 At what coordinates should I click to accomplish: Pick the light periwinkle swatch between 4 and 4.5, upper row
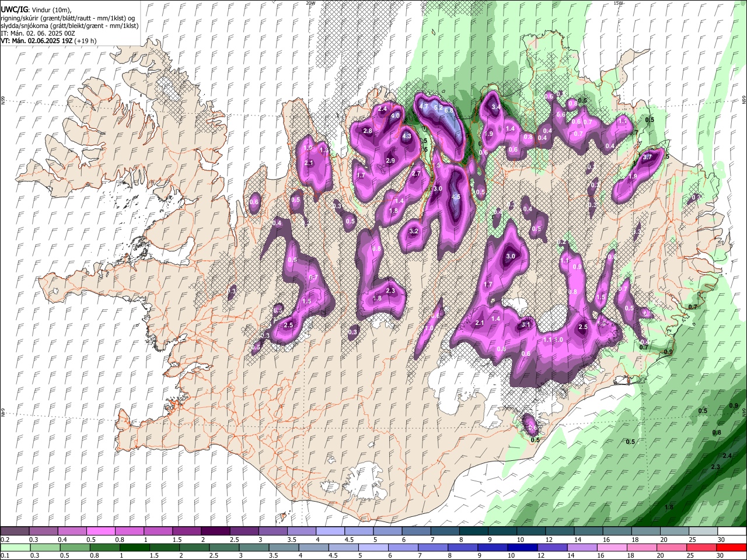330,531
